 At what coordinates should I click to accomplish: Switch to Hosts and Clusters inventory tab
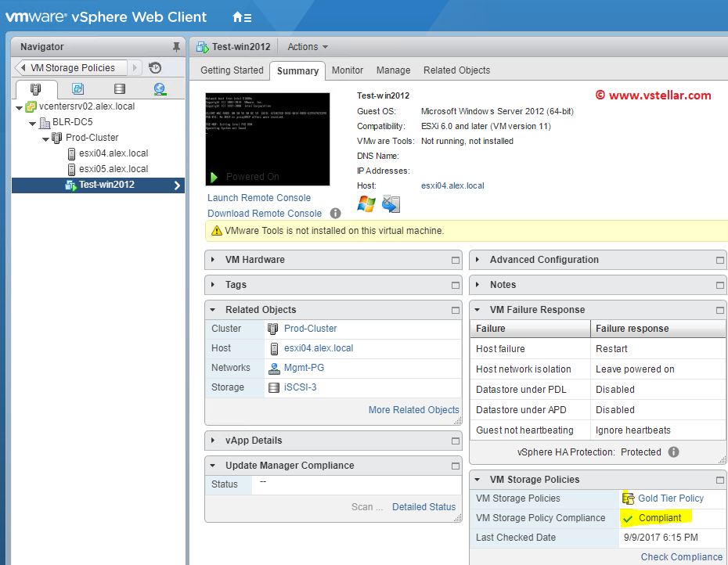[x=35, y=89]
